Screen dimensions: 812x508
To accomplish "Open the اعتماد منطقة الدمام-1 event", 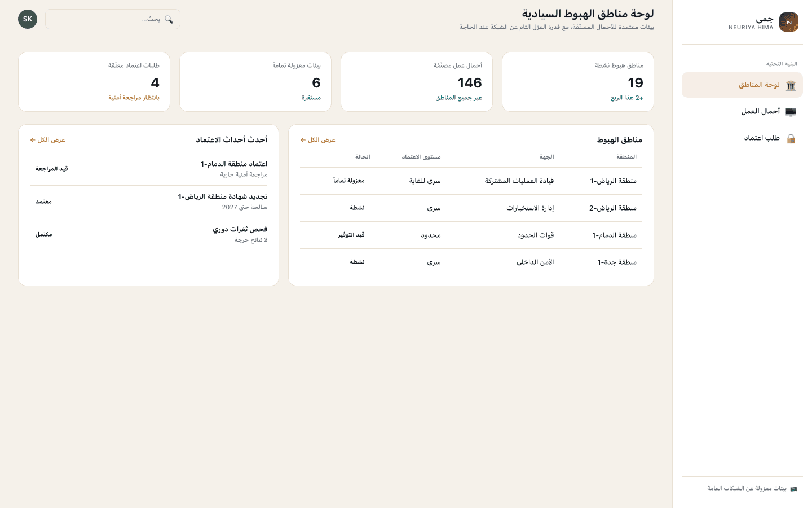I will (x=148, y=169).
